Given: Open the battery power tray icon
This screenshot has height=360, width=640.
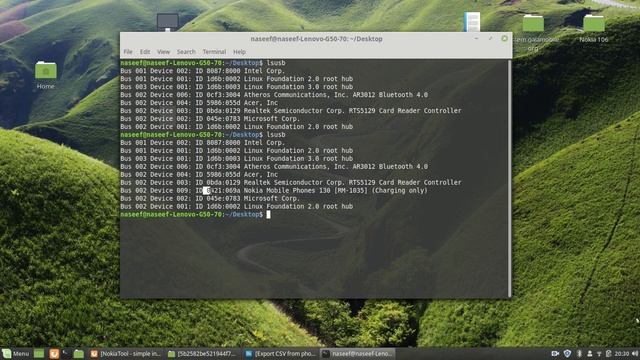Looking at the screenshot, I should (609, 353).
